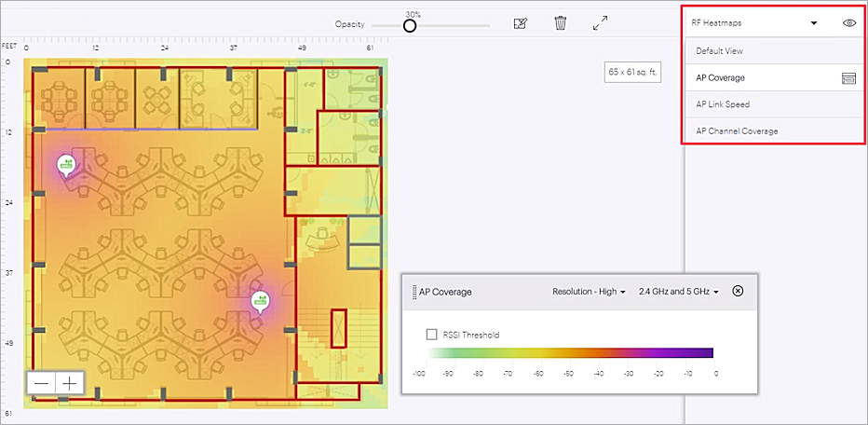
Task: Click the -50 value on RSSI scale
Action: tap(567, 374)
